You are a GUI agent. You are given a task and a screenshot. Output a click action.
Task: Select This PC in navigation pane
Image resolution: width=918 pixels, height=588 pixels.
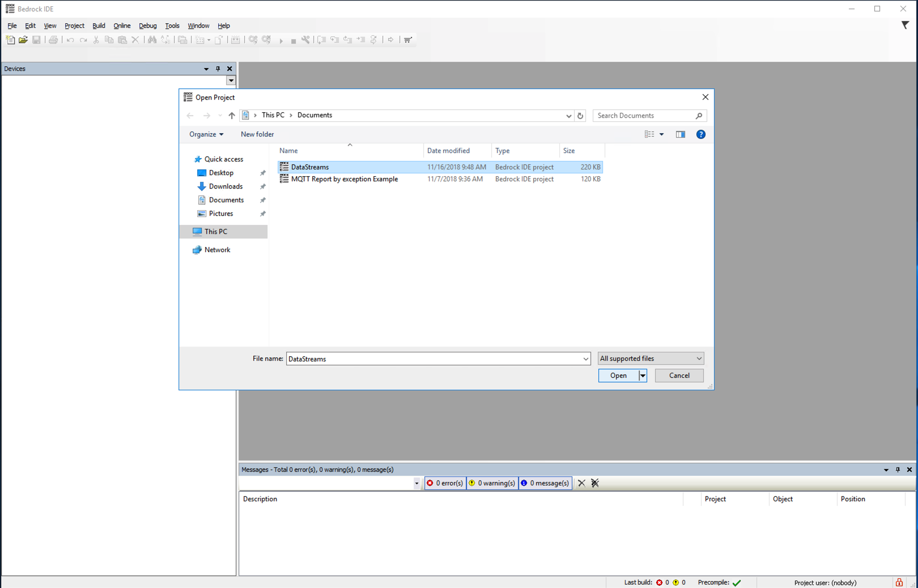tap(223, 232)
